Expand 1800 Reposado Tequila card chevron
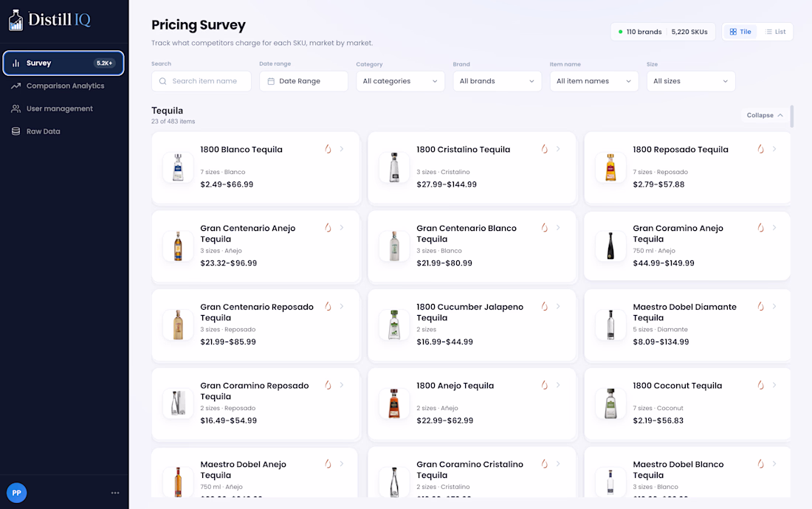This screenshot has height=509, width=812. coord(774,149)
